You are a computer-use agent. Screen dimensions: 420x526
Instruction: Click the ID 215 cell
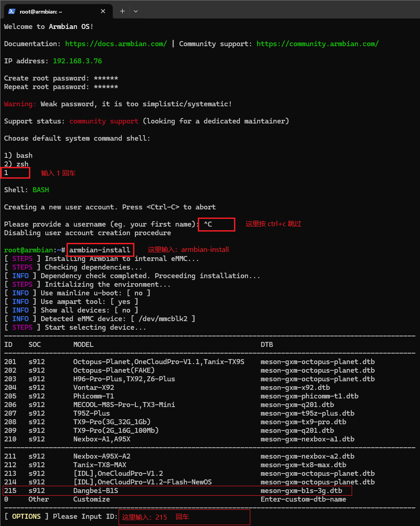point(10,491)
